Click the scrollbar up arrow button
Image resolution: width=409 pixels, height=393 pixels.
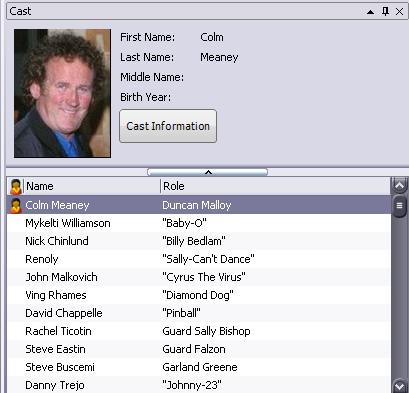[x=399, y=186]
